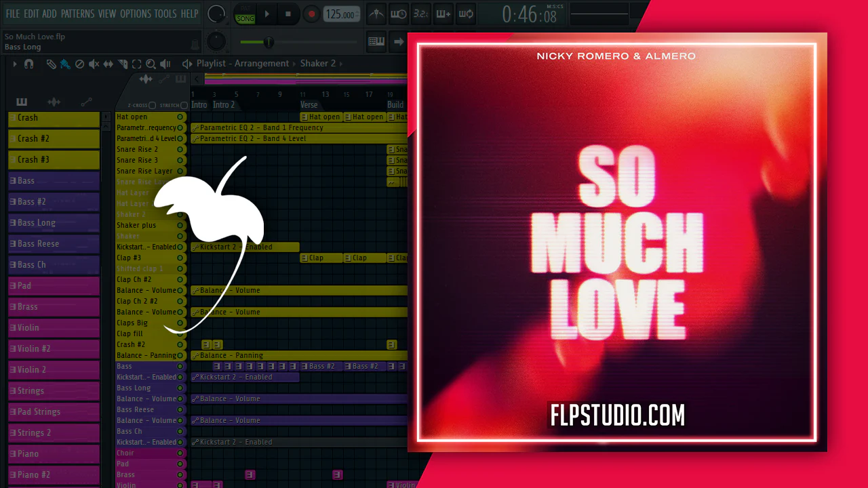Screen dimensions: 868x488
Task: Show automation clips in the picker panel
Action: point(86,102)
